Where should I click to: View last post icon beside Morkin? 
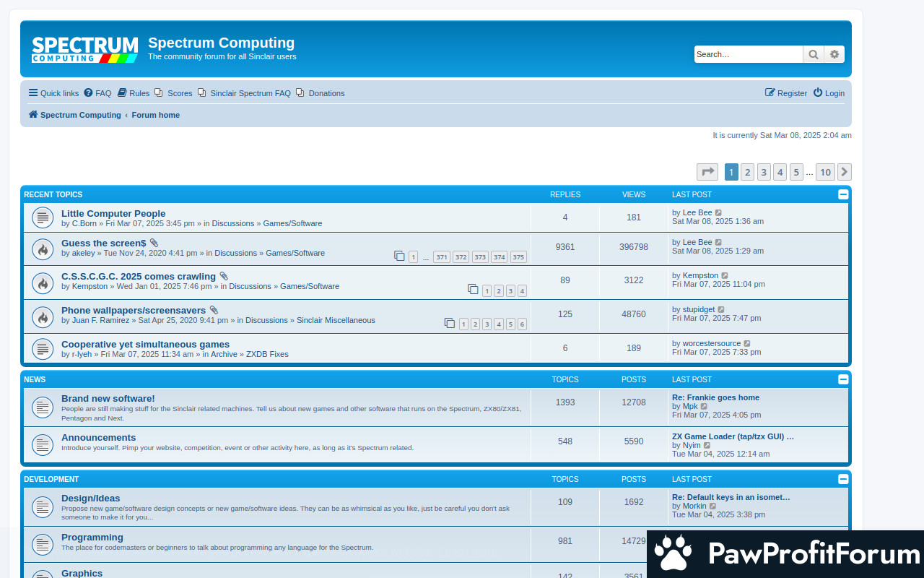tap(712, 506)
